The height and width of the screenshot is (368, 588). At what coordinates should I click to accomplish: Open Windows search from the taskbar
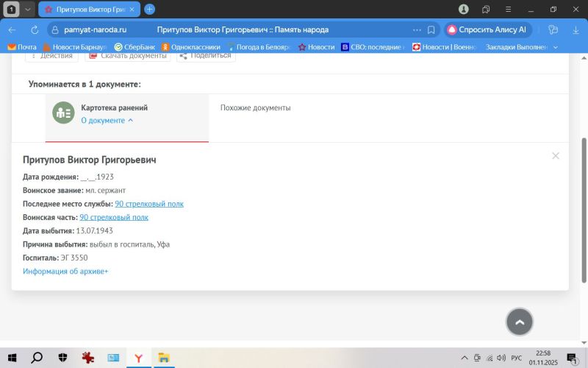tap(36, 358)
